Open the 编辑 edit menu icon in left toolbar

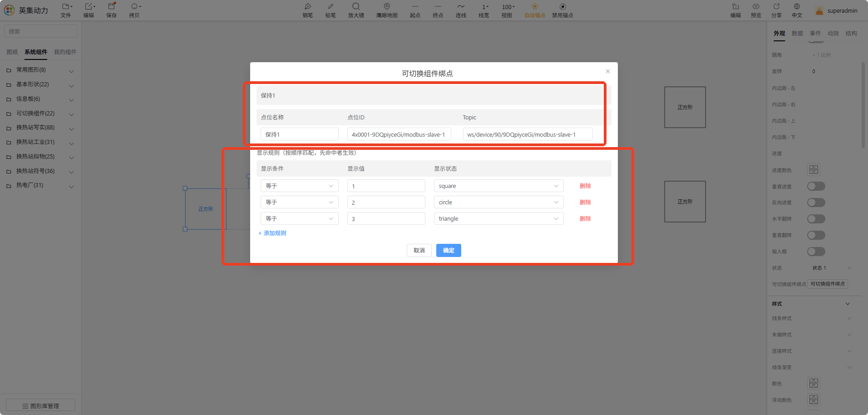(90, 7)
